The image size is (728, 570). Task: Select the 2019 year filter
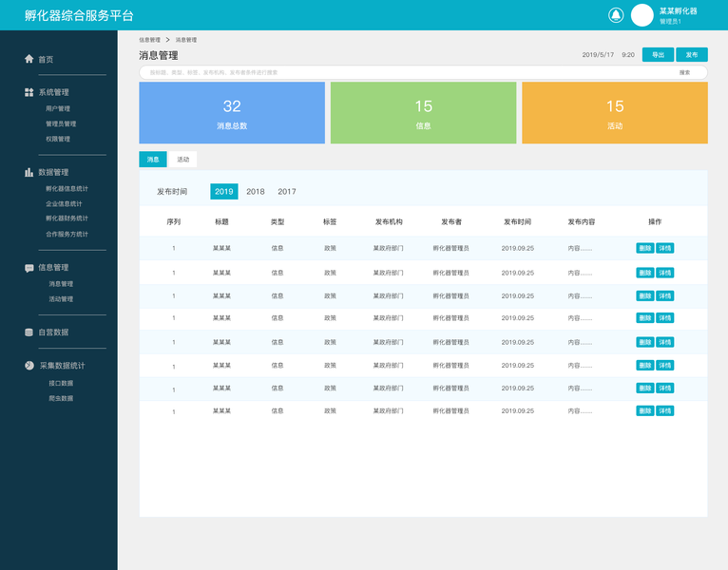tap(223, 191)
